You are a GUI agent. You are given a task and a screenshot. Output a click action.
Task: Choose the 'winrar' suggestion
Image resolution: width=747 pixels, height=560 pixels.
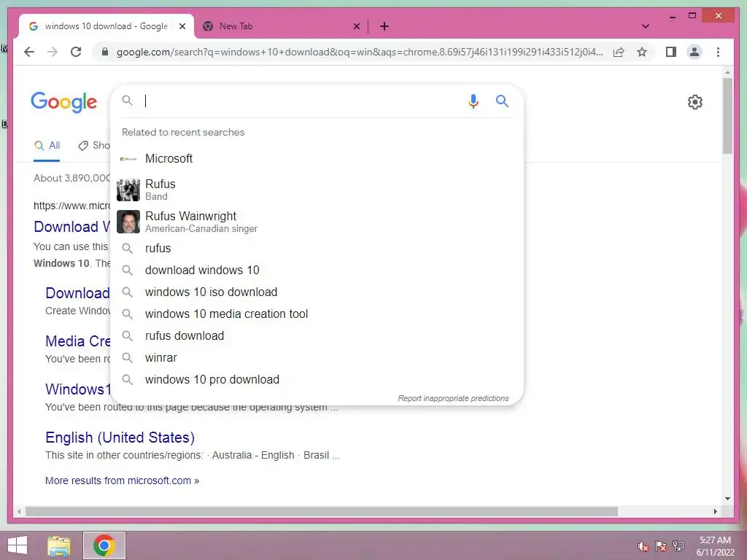click(317, 357)
